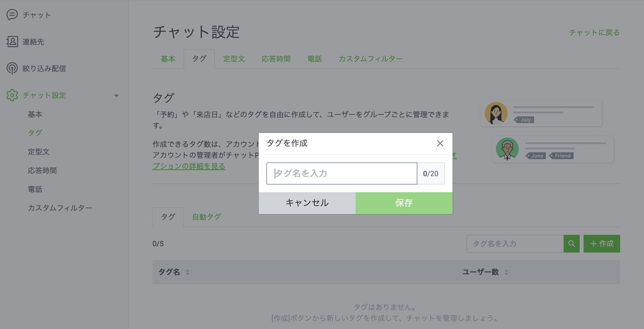Switch to the 自動タグ sub-tab
The height and width of the screenshot is (329, 644).
coord(207,217)
